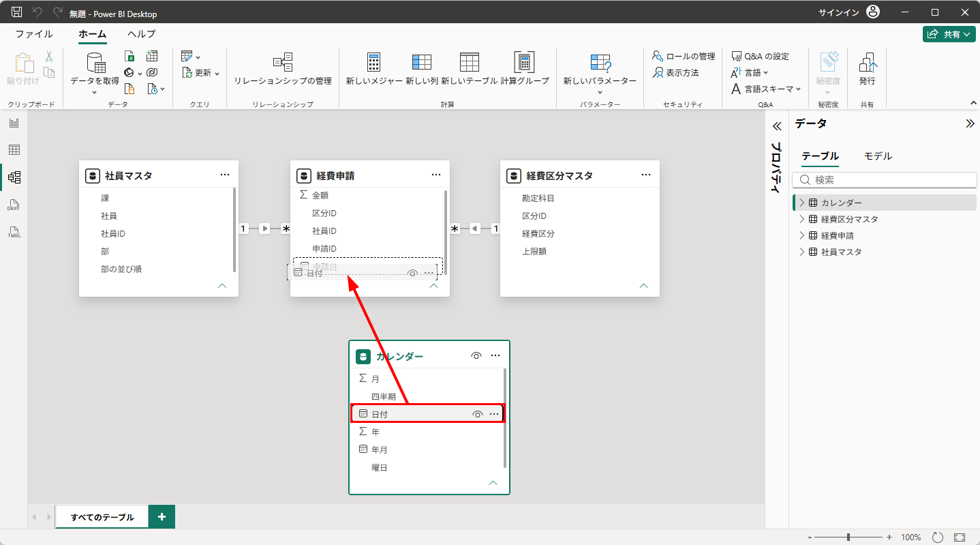The height and width of the screenshot is (545, 980).
Task: Click the Save icon in the title bar
Action: click(17, 12)
